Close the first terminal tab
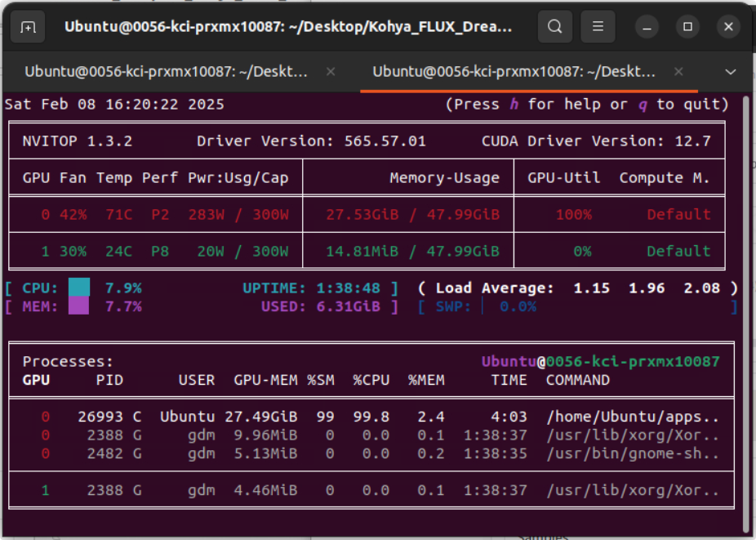This screenshot has height=540, width=756. pos(330,72)
